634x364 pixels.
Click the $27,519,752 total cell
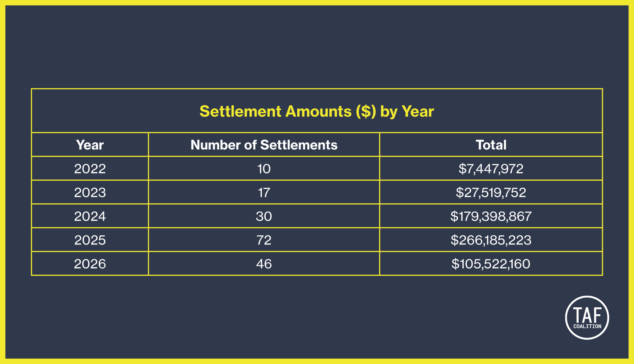491,192
